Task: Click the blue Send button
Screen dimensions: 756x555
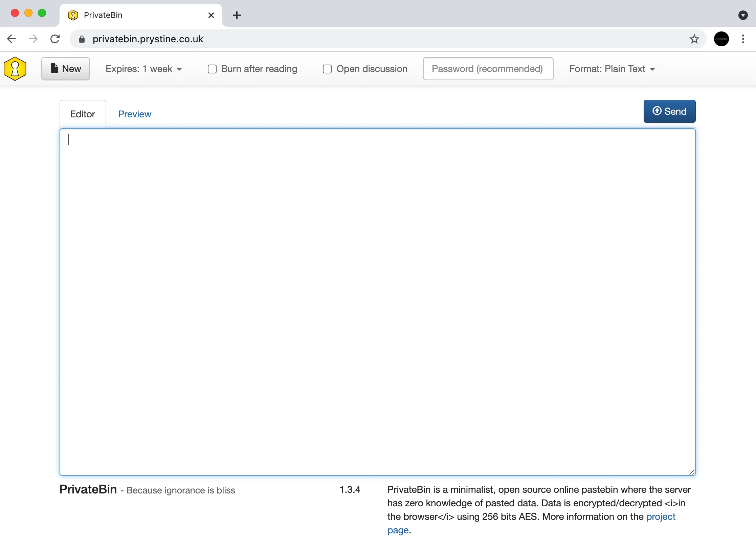Action: point(669,111)
